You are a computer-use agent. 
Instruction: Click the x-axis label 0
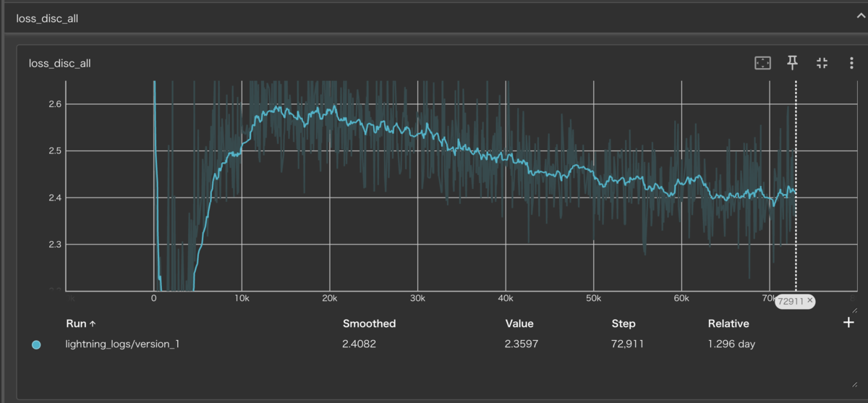154,298
